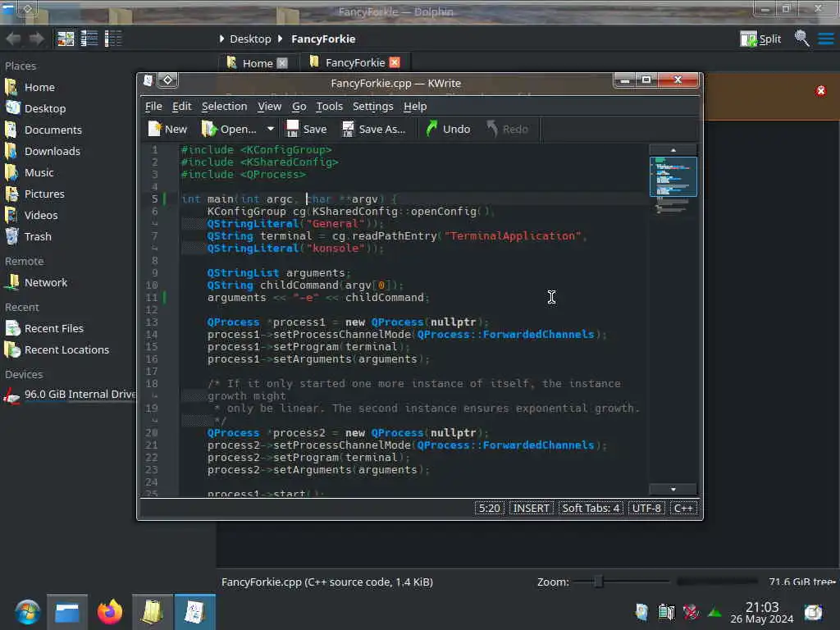Image resolution: width=840 pixels, height=630 pixels.
Task: Open the UTF-8 encoding selector
Action: 646,508
